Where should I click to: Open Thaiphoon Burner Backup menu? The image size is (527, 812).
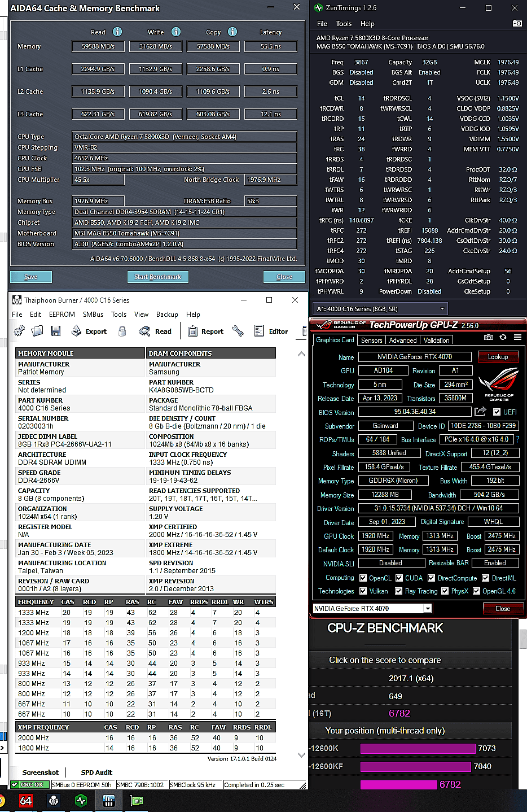167,315
